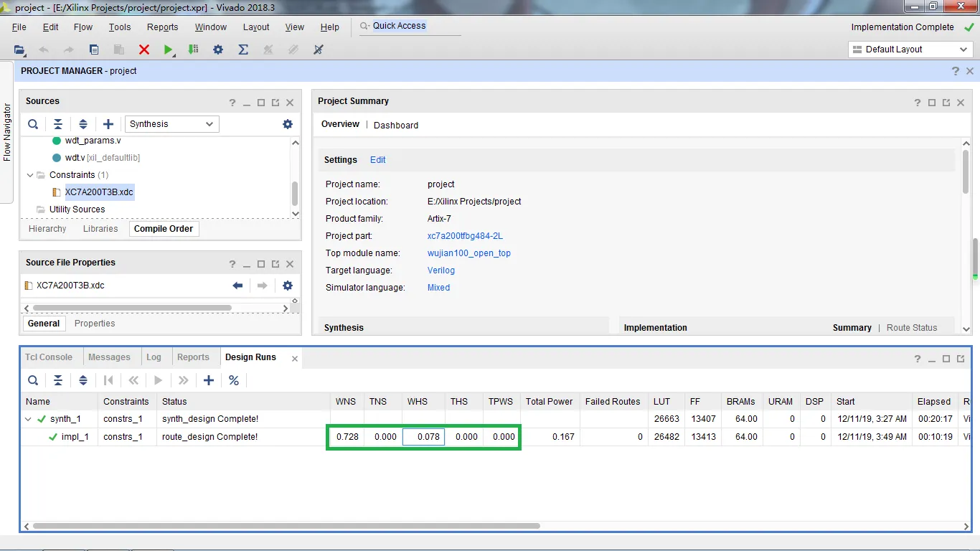Switch to the Messages tab
The width and height of the screenshot is (980, 551).
pyautogui.click(x=109, y=357)
